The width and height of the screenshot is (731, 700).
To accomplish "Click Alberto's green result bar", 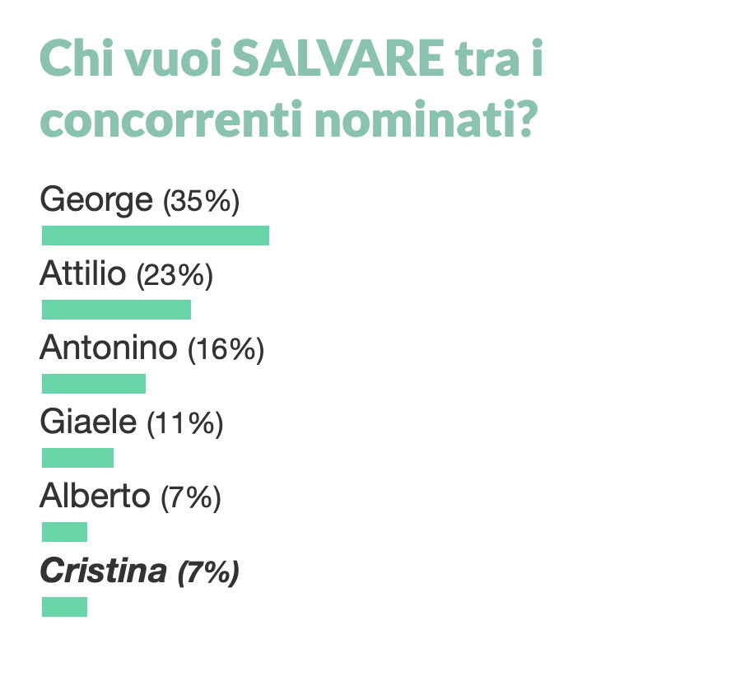I will pos(65,532).
